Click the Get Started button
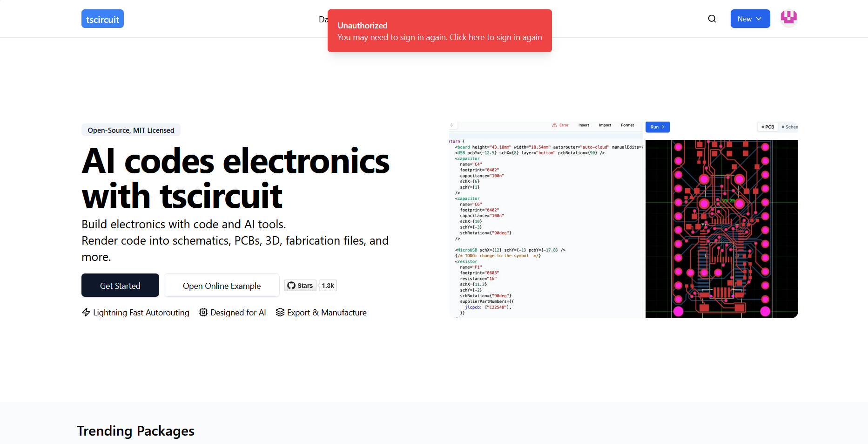 click(x=120, y=285)
